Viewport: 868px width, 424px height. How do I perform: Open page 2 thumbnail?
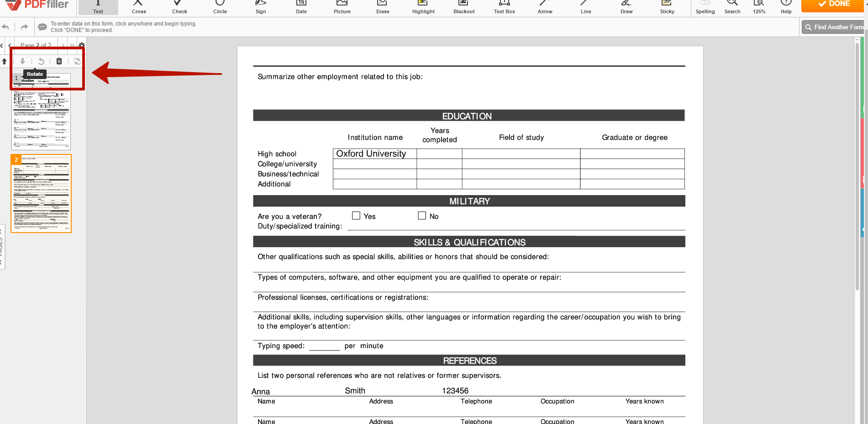pos(41,194)
